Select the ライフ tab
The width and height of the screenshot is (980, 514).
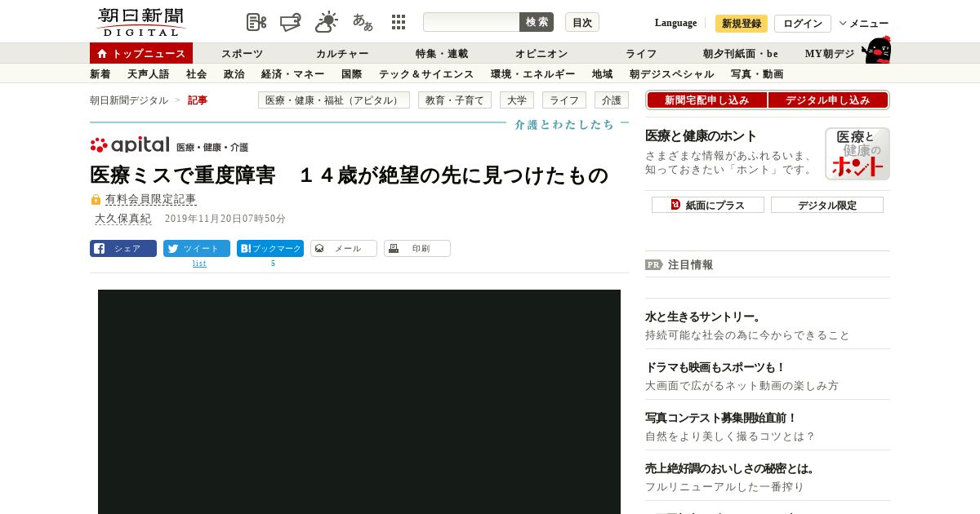(641, 53)
